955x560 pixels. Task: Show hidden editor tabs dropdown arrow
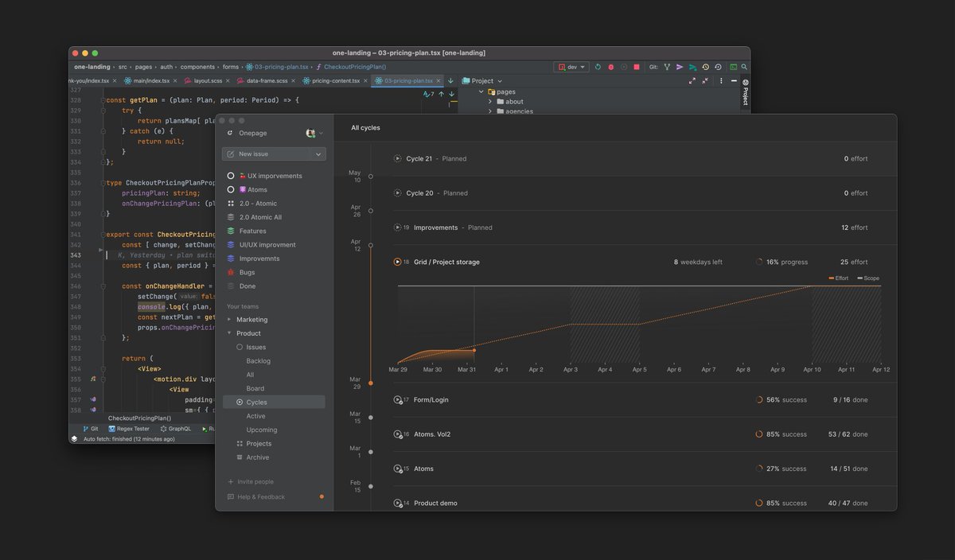450,81
